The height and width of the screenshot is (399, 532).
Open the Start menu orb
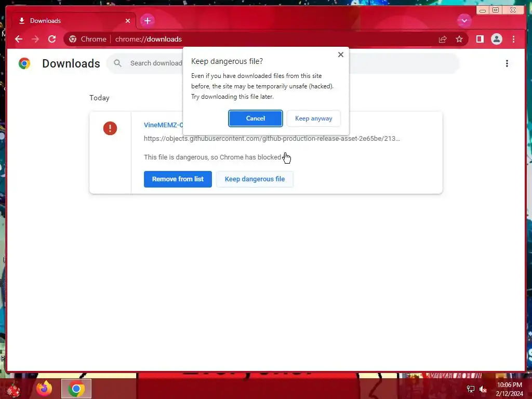pos(14,390)
